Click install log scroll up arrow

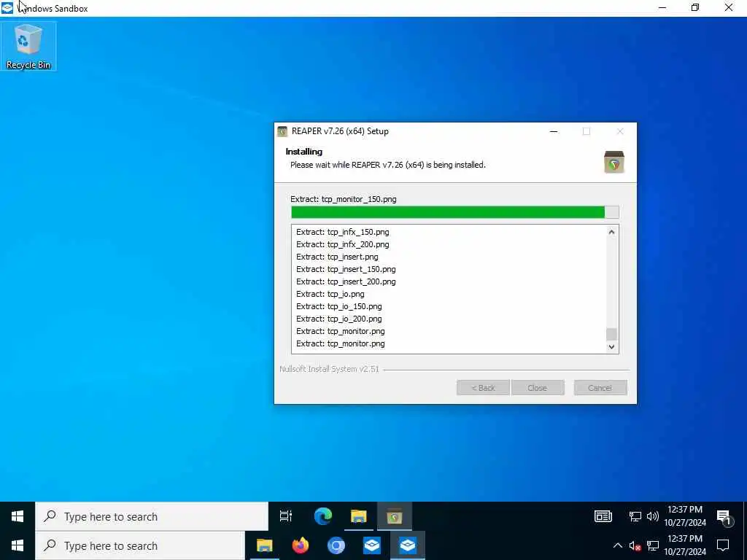point(612,232)
